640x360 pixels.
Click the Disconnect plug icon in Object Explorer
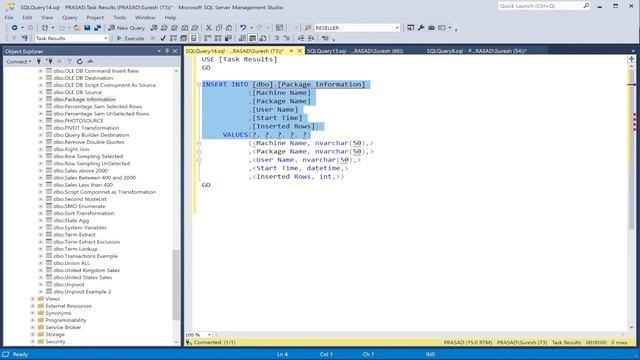(x=49, y=62)
